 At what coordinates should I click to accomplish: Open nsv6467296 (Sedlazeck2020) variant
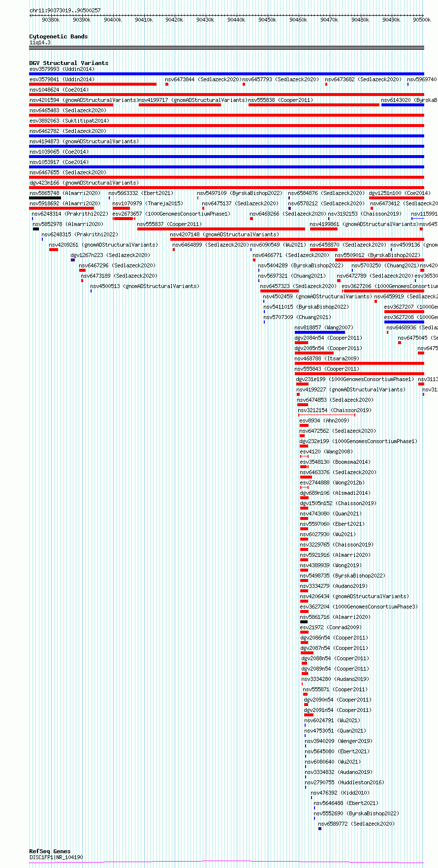coord(117,265)
